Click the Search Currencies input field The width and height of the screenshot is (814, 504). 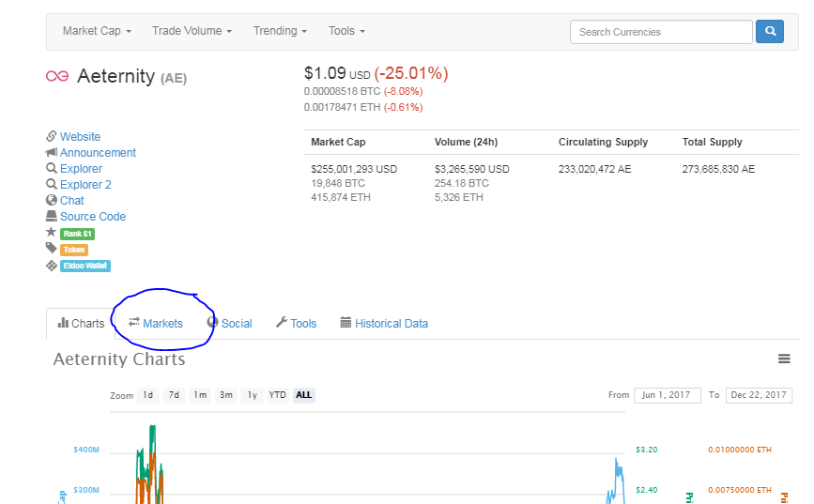[660, 32]
